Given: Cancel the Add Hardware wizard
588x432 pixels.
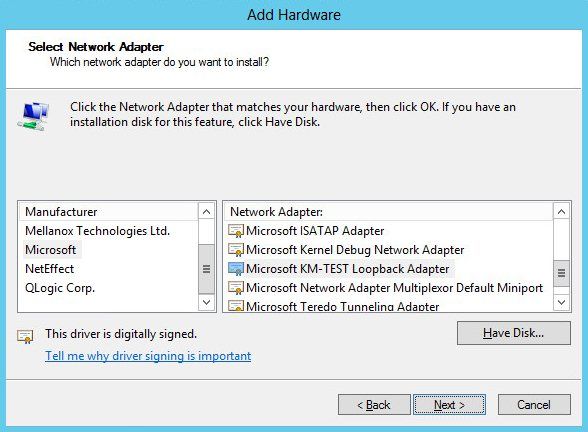Looking at the screenshot, I should coord(534,405).
